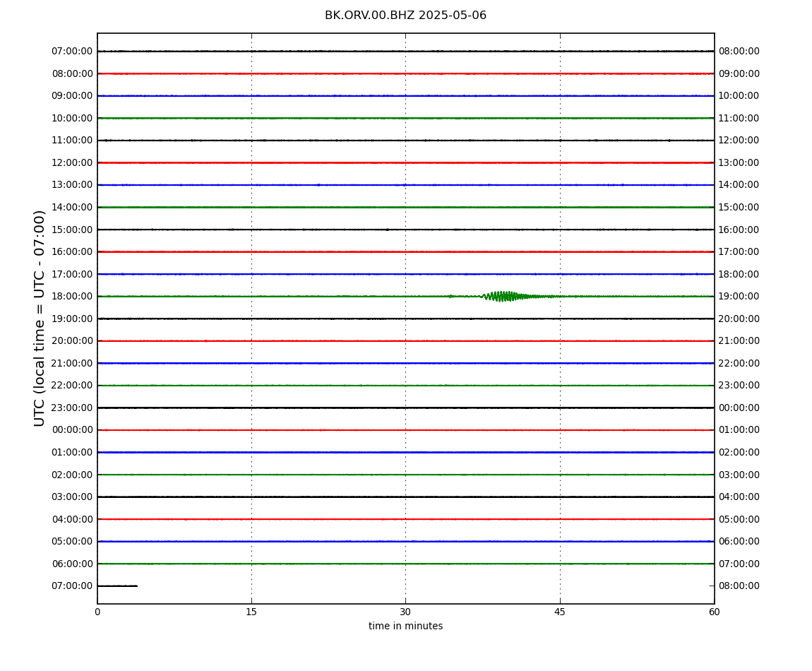
Task: Click the 10:00:00 start label of its green row
Action: point(72,118)
